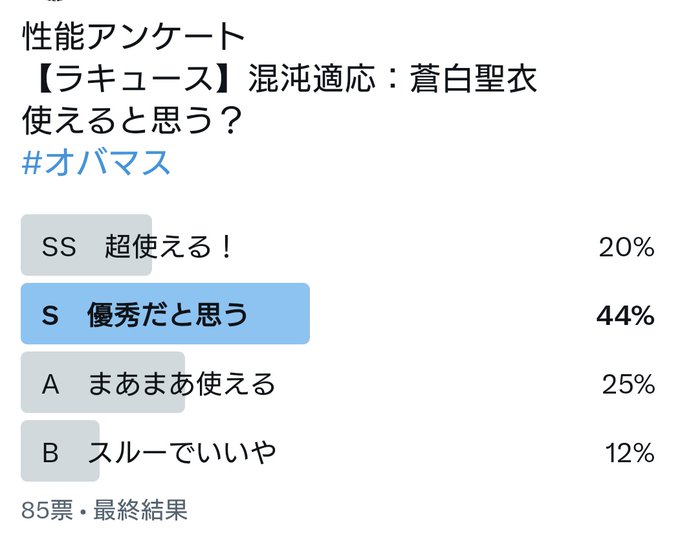This screenshot has height=536, width=680.
Task: Open the #オバマス hashtag link
Action: (x=96, y=162)
